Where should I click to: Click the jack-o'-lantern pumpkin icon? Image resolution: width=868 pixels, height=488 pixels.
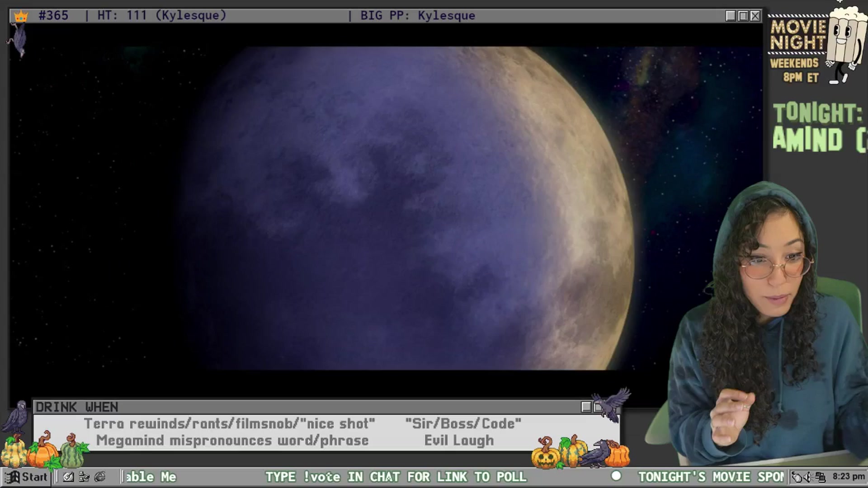click(x=545, y=453)
